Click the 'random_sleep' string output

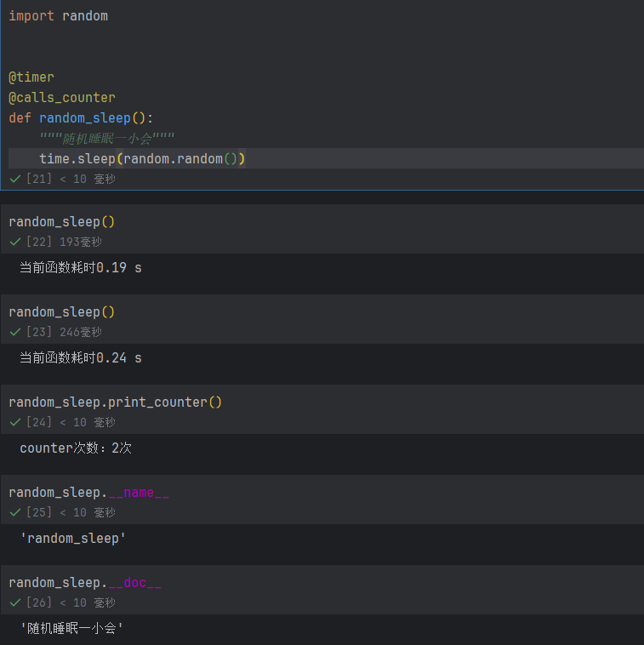click(73, 539)
